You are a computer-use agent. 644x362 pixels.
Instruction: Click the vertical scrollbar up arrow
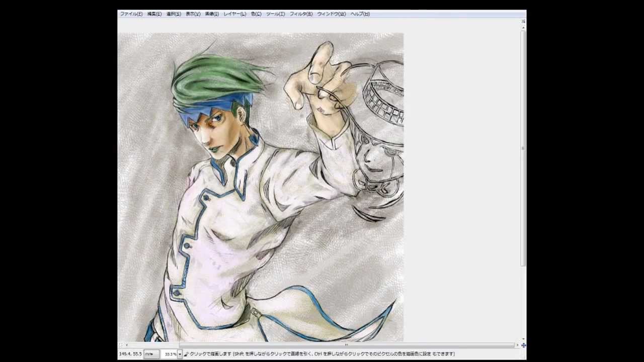[524, 28]
